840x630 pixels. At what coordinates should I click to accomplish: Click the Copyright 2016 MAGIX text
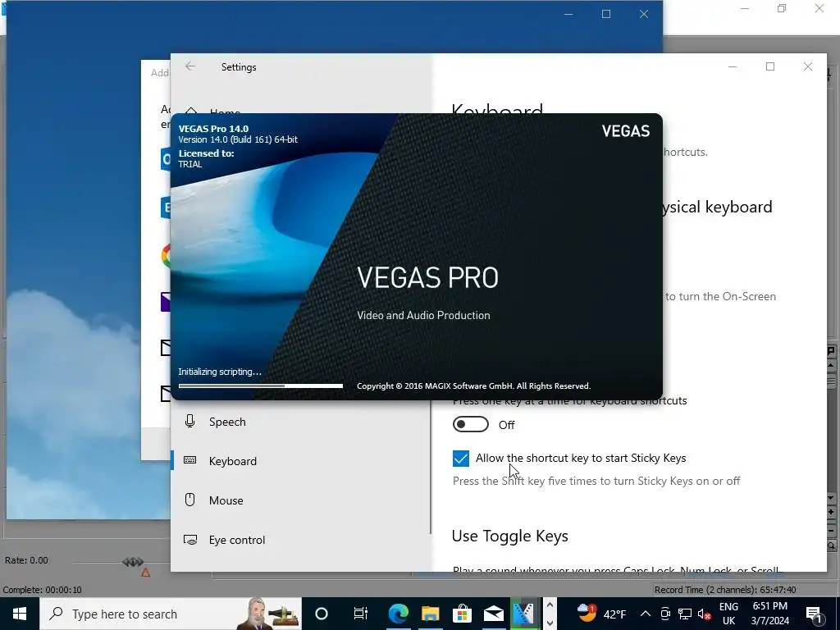[473, 386]
